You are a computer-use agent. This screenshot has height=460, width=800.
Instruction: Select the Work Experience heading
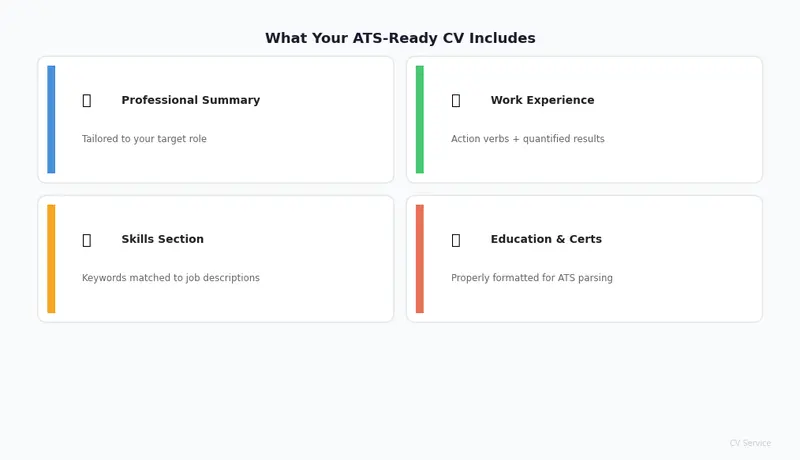tap(542, 100)
